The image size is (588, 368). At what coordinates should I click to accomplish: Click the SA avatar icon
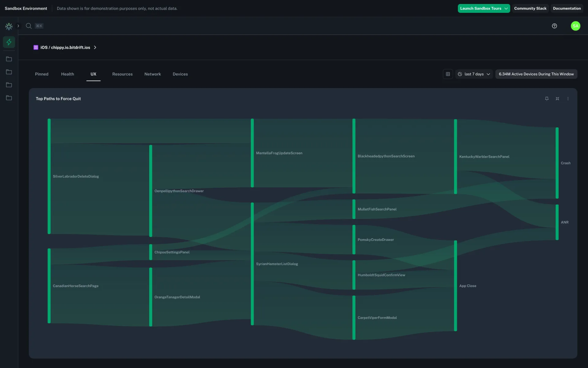(576, 26)
